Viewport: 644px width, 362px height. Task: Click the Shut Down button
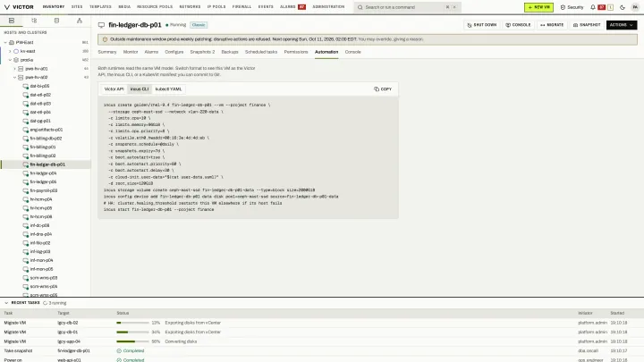tap(482, 25)
